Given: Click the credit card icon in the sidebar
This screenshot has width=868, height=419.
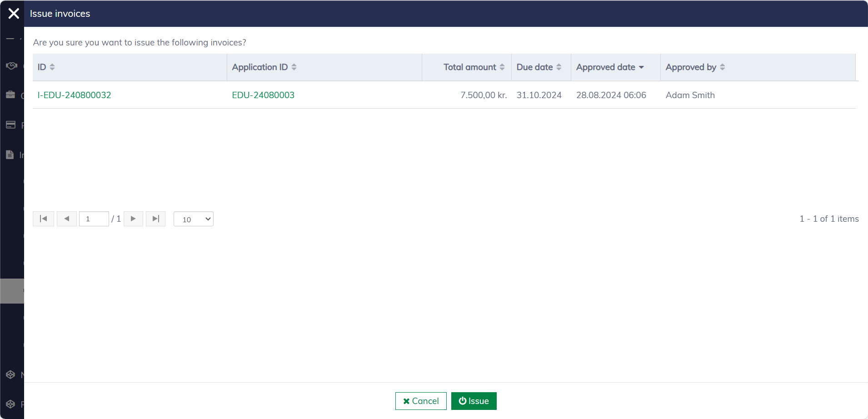Looking at the screenshot, I should click(x=10, y=125).
